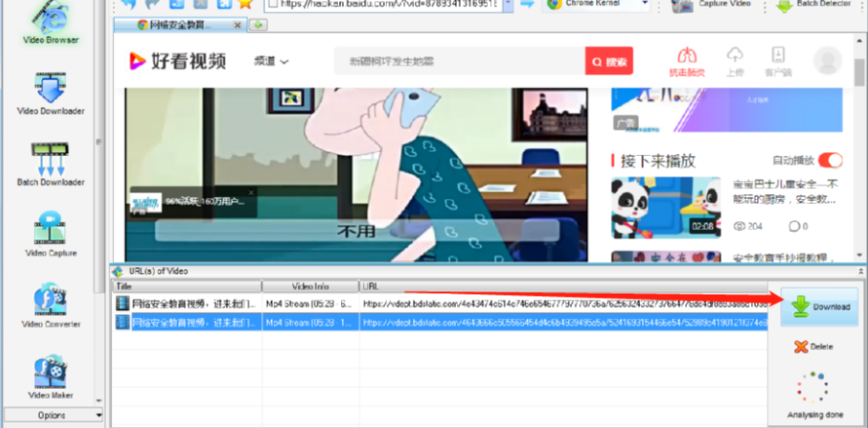The height and width of the screenshot is (428, 868).
Task: Click the yellow star favorites icon
Action: [245, 4]
